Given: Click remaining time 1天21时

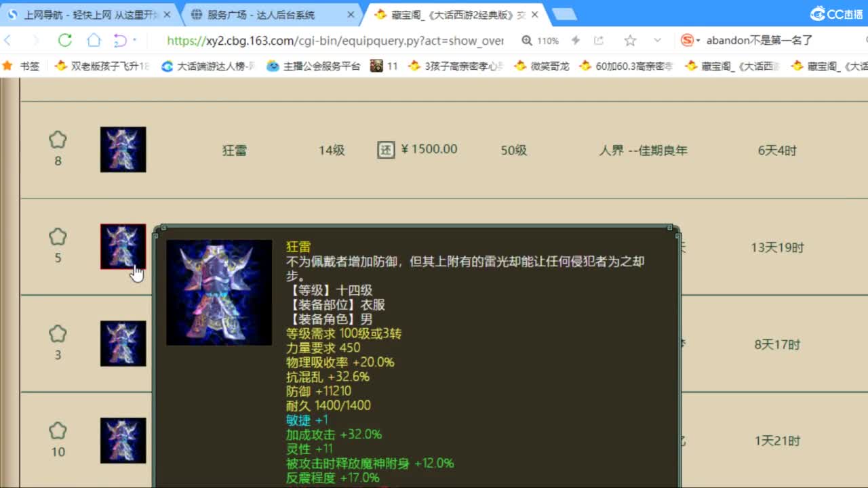Looking at the screenshot, I should (x=777, y=441).
